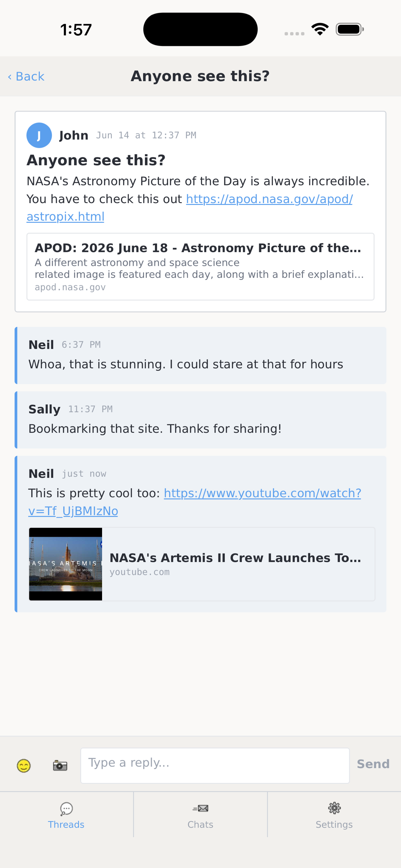Open the Settings tab
Screen dimensions: 401x868
coord(334,815)
